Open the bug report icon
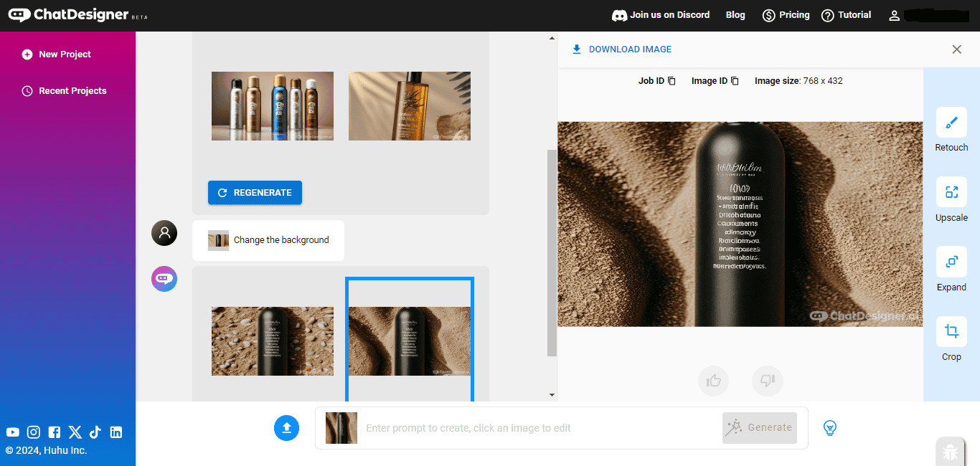 click(x=951, y=452)
